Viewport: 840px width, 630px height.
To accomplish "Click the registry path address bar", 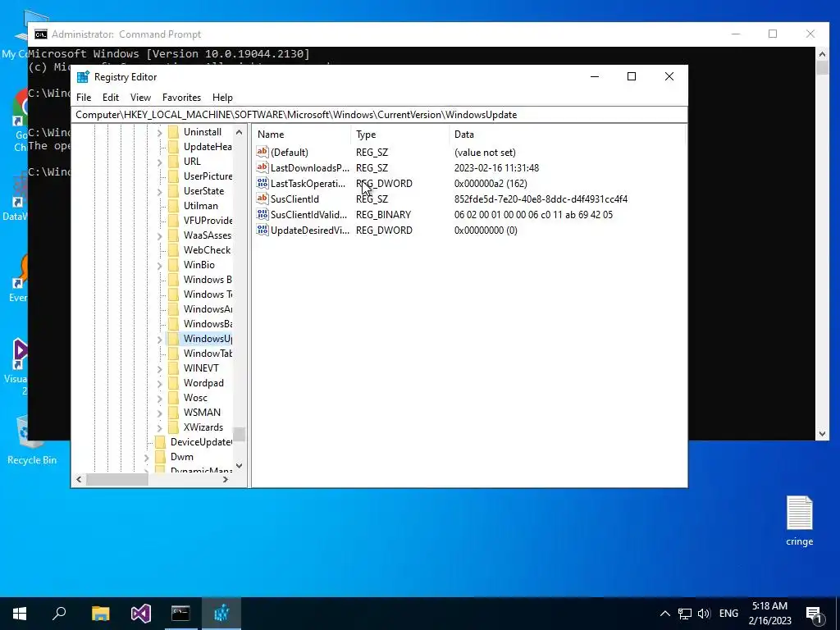I will (x=379, y=115).
